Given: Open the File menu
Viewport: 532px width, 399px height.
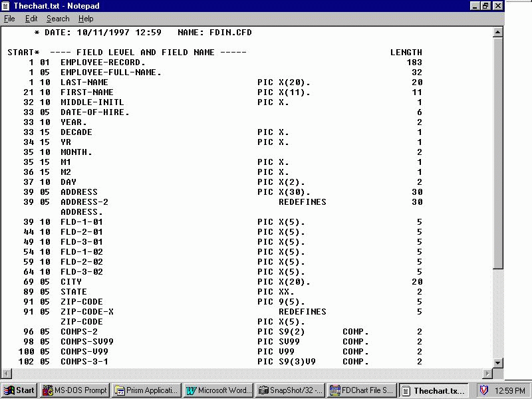Looking at the screenshot, I should coord(9,18).
